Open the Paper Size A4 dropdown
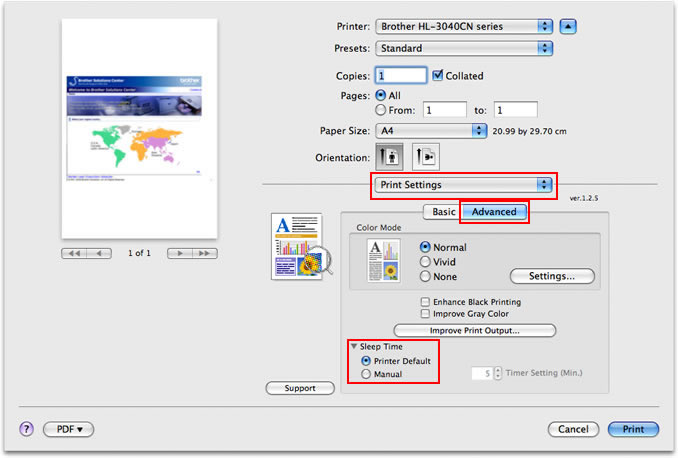The image size is (678, 458). [431, 131]
